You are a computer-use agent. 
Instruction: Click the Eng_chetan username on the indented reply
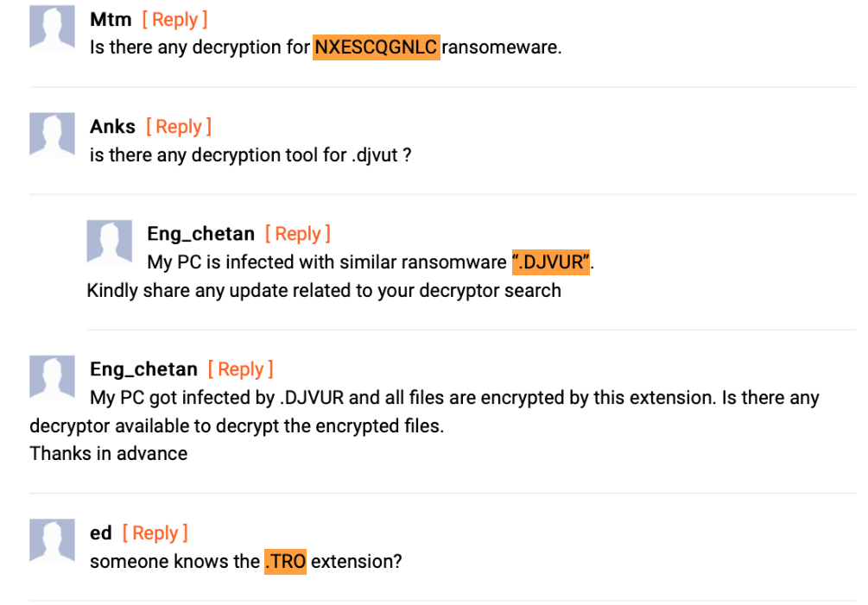point(200,234)
